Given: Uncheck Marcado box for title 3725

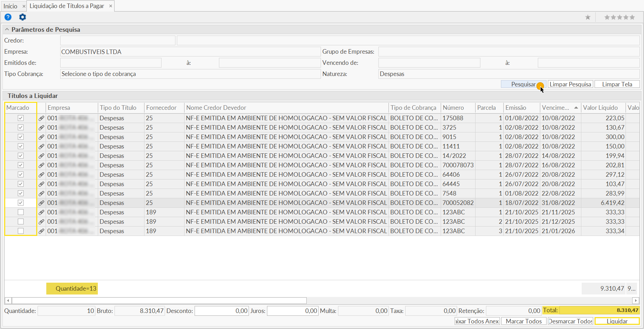Looking at the screenshot, I should coord(21,128).
